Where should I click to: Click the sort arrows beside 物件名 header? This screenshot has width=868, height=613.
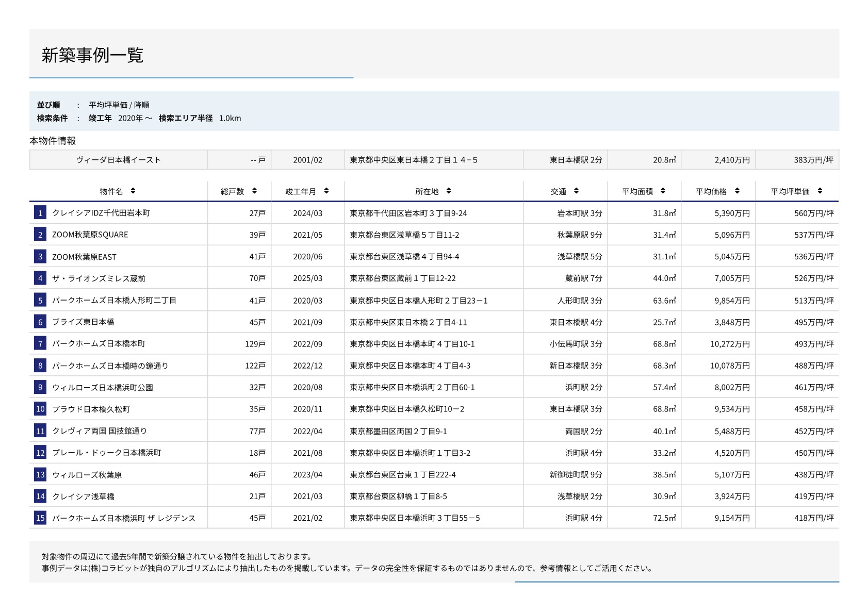[133, 191]
